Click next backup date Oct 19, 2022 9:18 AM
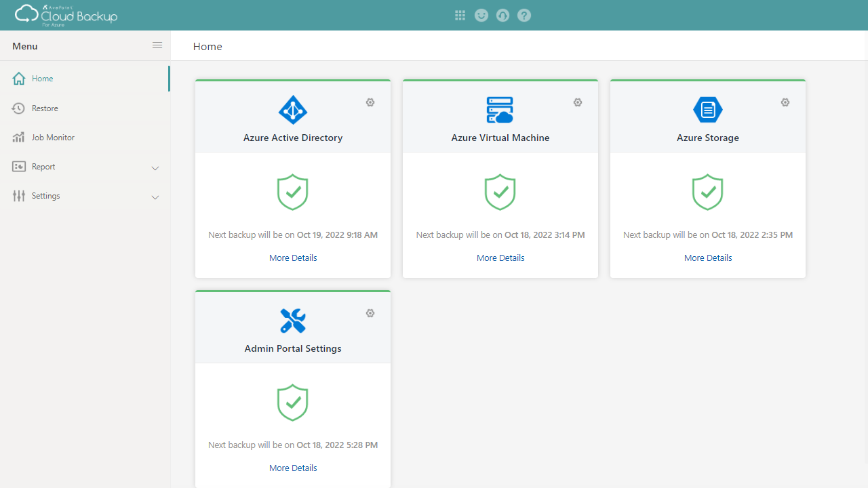 [x=337, y=235]
